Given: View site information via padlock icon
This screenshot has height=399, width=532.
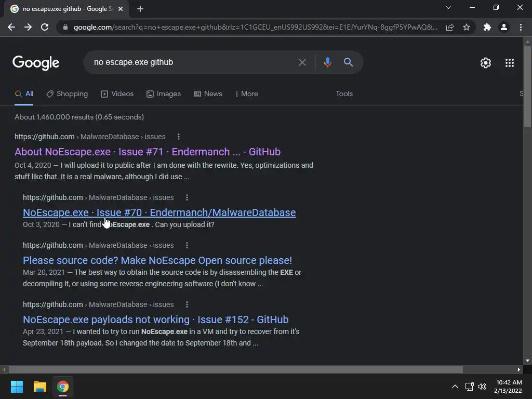Looking at the screenshot, I should tap(65, 27).
